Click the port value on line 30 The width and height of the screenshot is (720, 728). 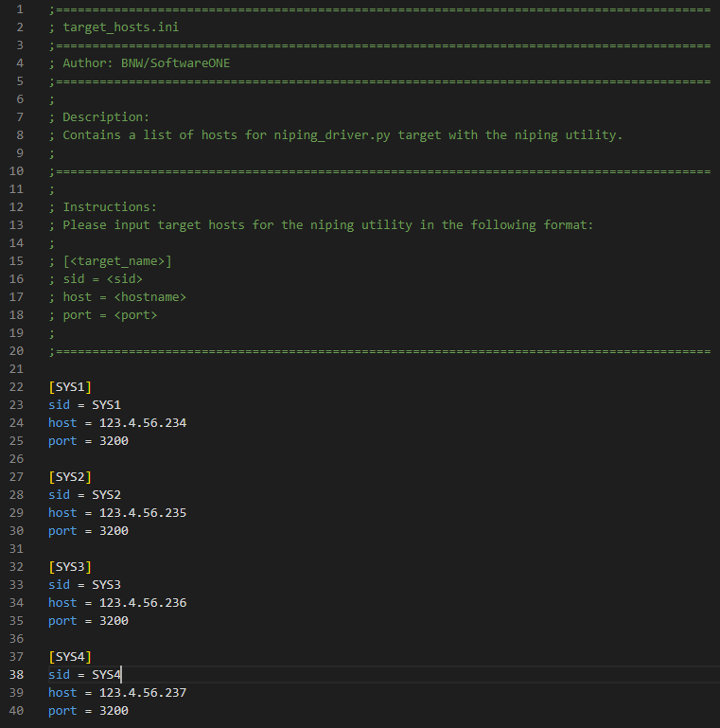tap(114, 530)
